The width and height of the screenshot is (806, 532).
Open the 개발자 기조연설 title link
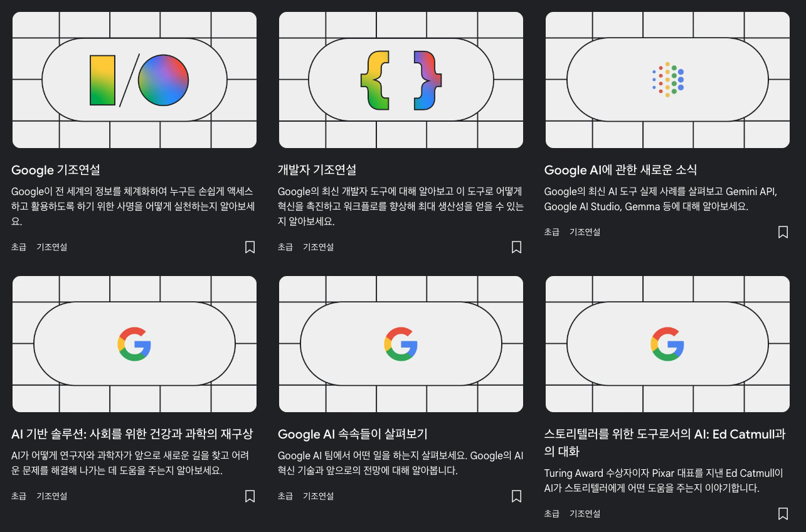click(317, 170)
